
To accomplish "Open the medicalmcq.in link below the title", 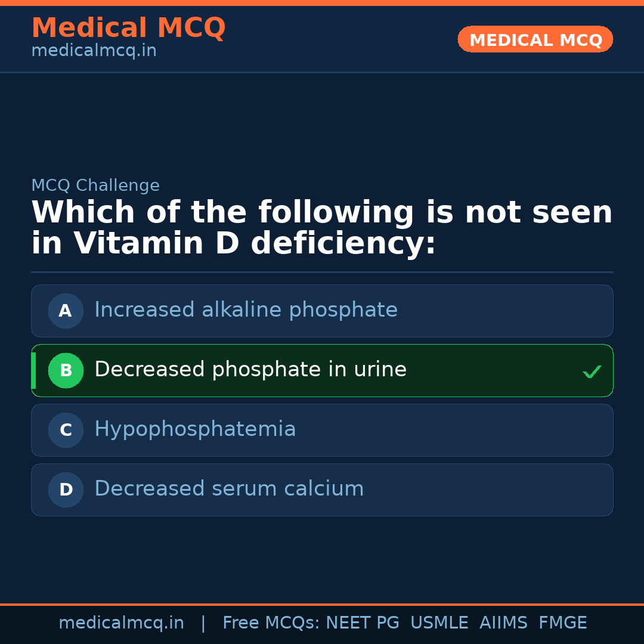I will [x=94, y=51].
